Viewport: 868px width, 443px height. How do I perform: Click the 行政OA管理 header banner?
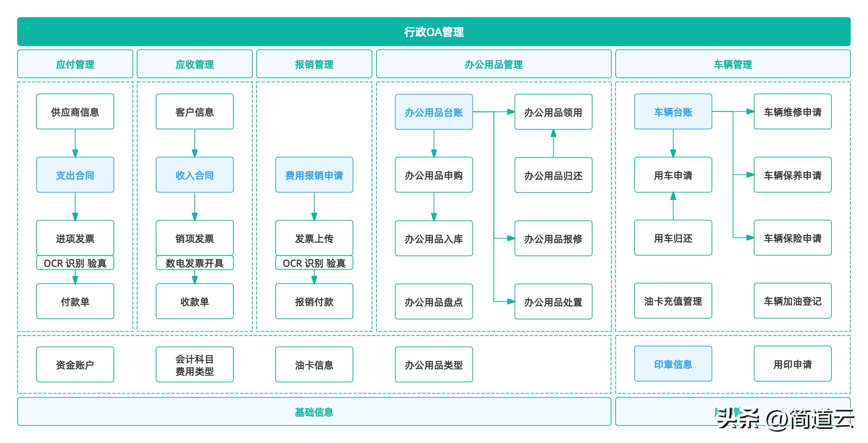click(433, 32)
